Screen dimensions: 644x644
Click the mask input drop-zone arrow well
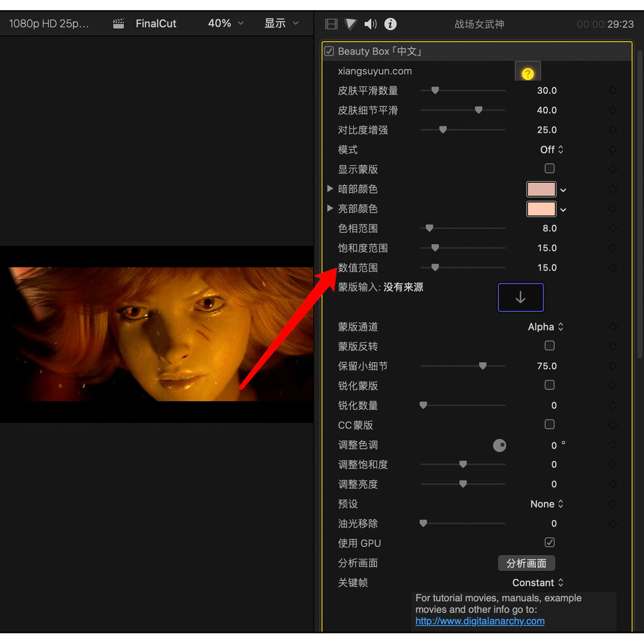(520, 297)
